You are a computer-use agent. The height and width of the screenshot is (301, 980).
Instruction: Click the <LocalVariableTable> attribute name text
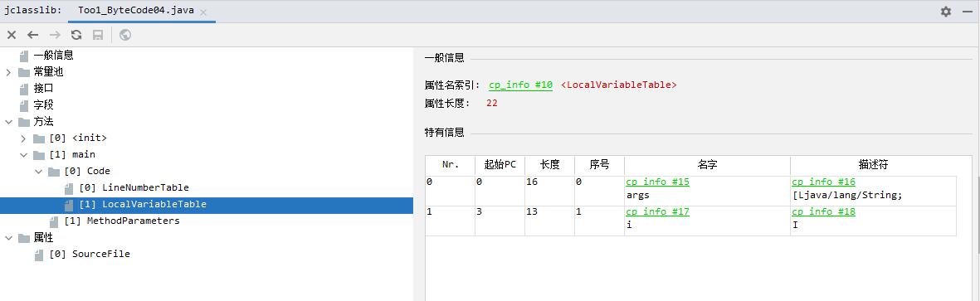[x=619, y=85]
